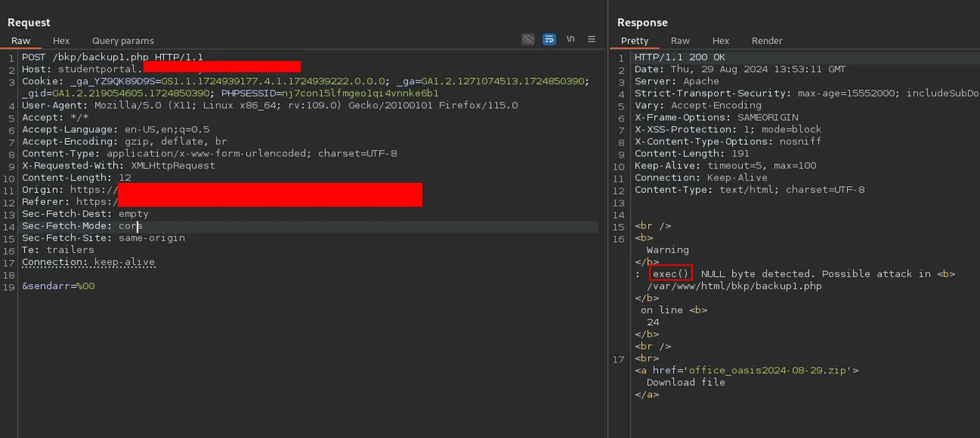Toggle the \n non-printable characters button

point(571,39)
